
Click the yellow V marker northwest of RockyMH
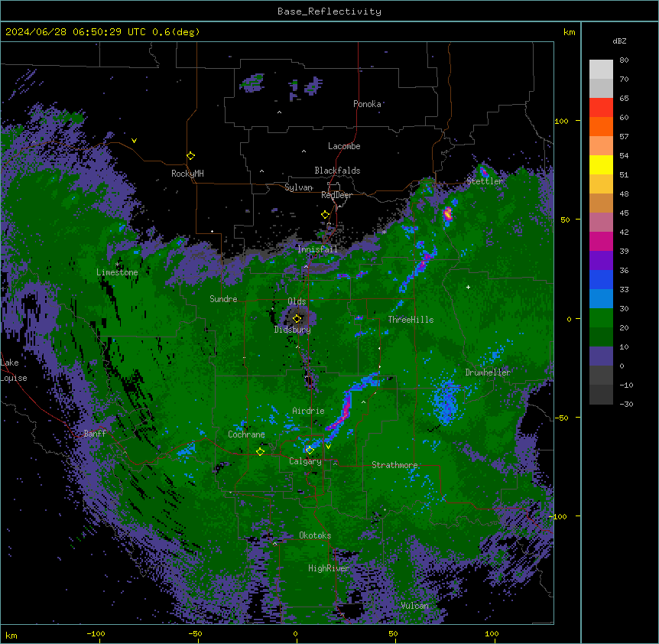[x=134, y=141]
